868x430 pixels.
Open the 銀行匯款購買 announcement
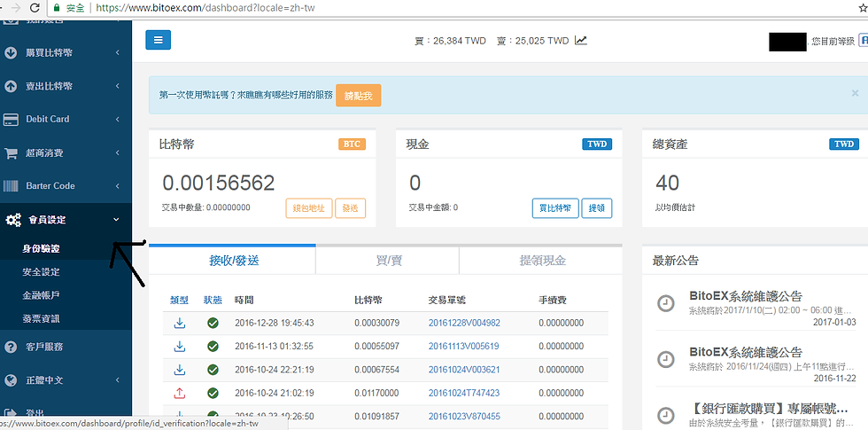point(769,410)
